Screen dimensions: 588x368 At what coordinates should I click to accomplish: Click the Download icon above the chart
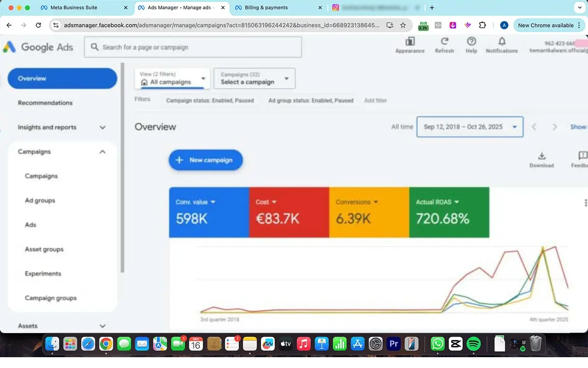click(541, 157)
